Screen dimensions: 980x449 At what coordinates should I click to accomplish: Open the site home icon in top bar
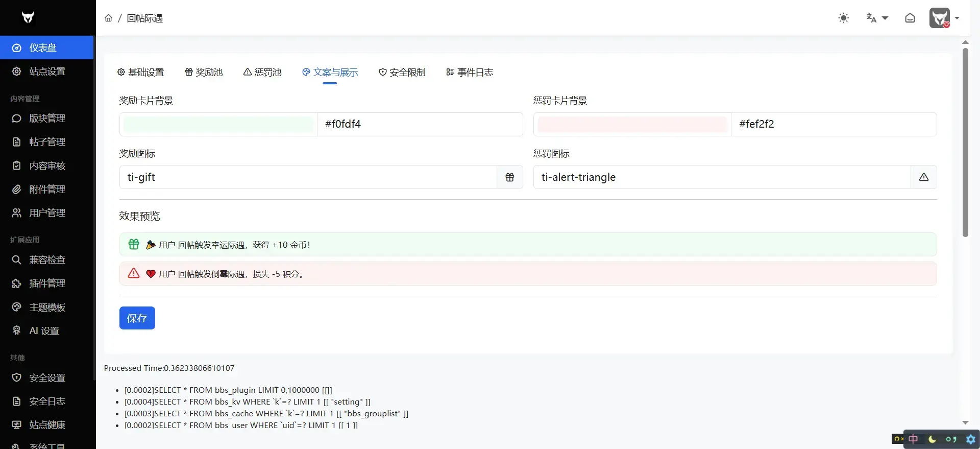pyautogui.click(x=910, y=18)
